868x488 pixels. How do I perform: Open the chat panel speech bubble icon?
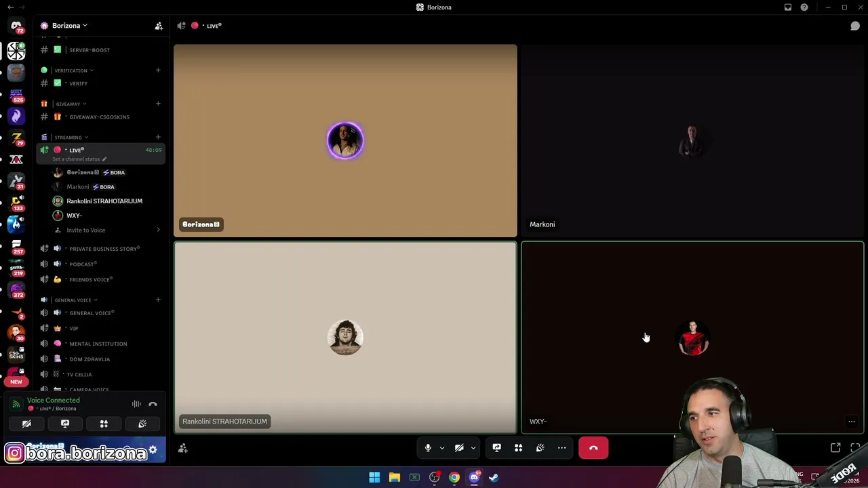[x=855, y=26]
